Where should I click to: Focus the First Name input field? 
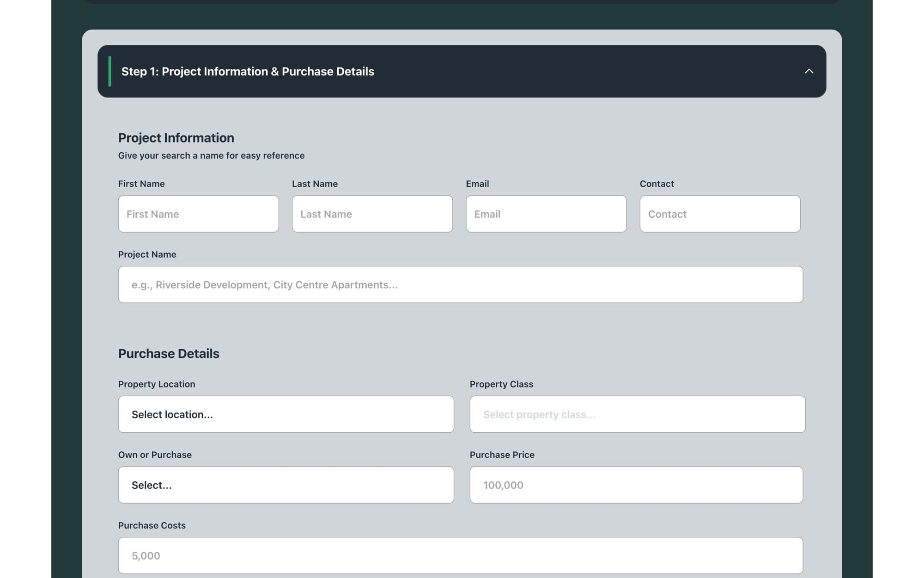[198, 214]
